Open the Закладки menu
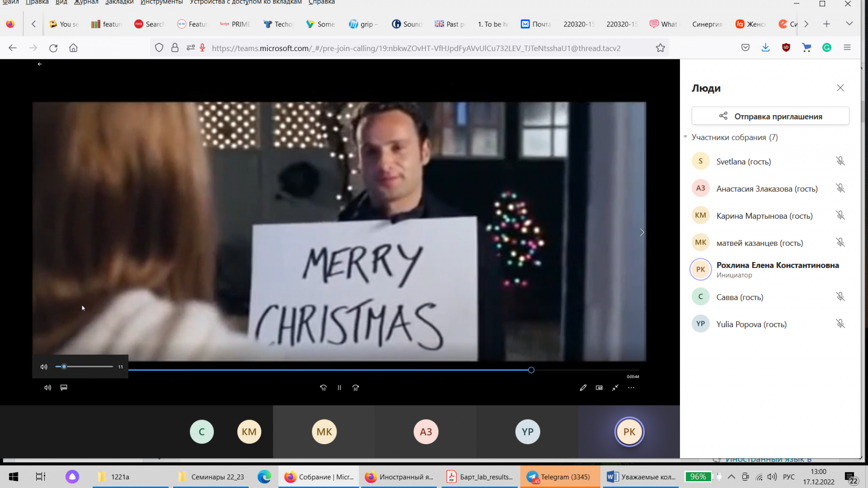 tap(119, 2)
